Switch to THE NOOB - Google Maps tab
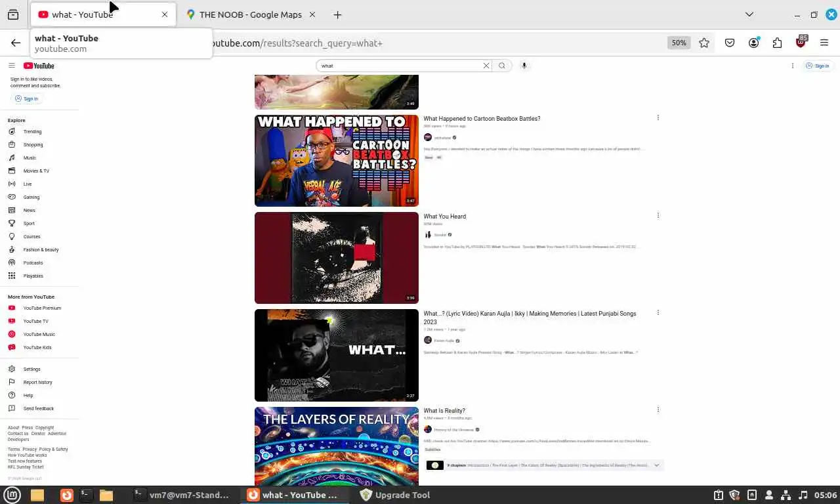Image resolution: width=840 pixels, height=504 pixels. click(x=249, y=14)
